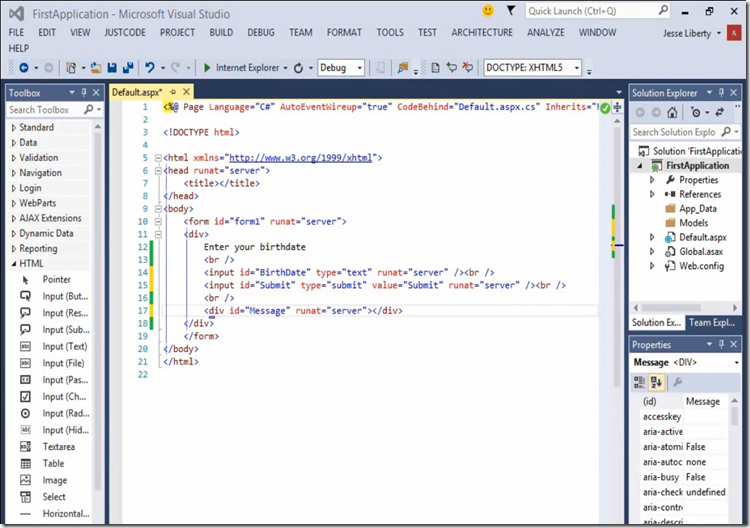The width and height of the screenshot is (750, 528).
Task: Select Web.config in Solution Explorer
Action: [x=702, y=266]
